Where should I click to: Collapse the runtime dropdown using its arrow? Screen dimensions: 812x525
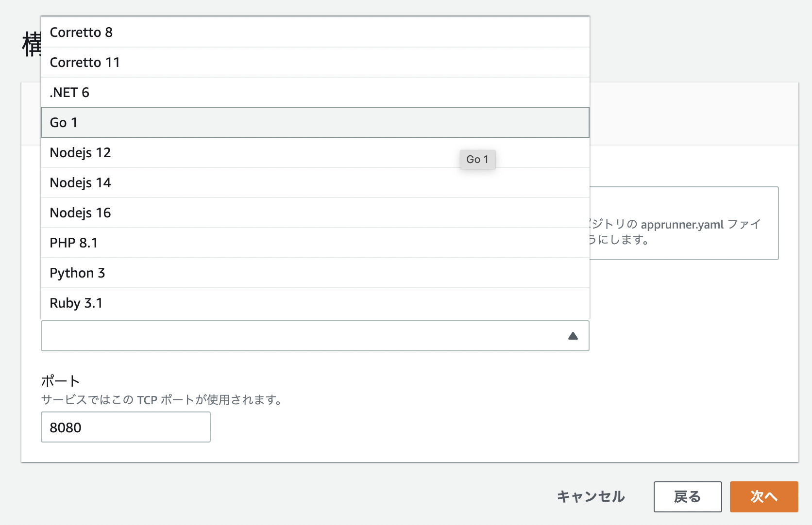(x=573, y=336)
